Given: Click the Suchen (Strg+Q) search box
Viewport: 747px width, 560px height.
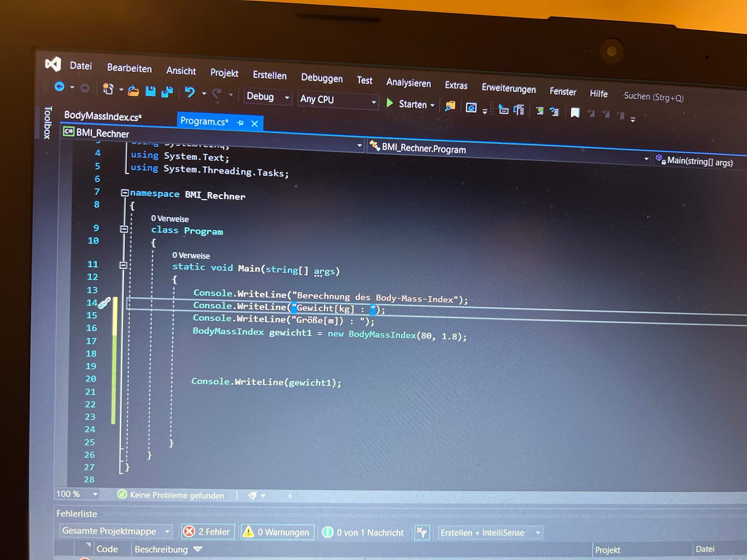Looking at the screenshot, I should tap(654, 97).
